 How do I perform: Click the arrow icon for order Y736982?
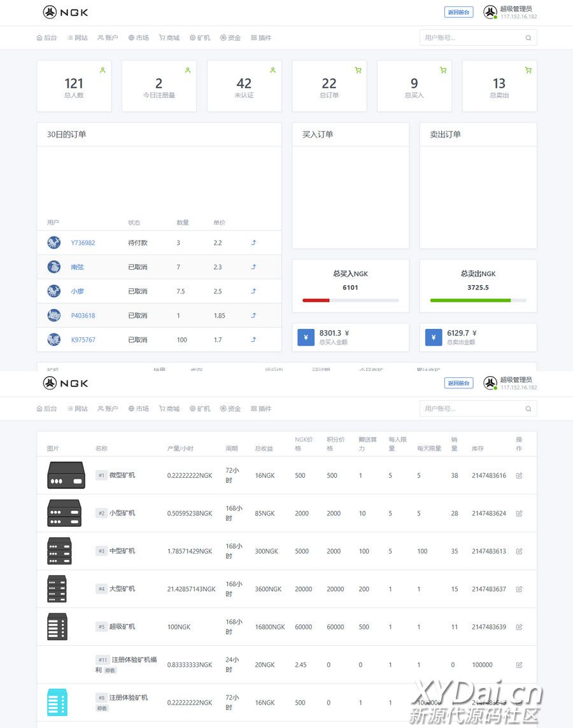click(x=253, y=242)
